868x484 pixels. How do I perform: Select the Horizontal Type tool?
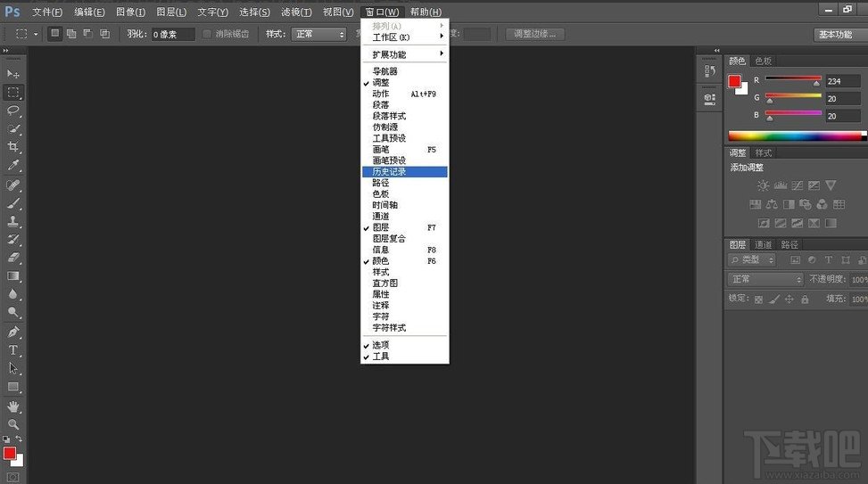tap(13, 350)
